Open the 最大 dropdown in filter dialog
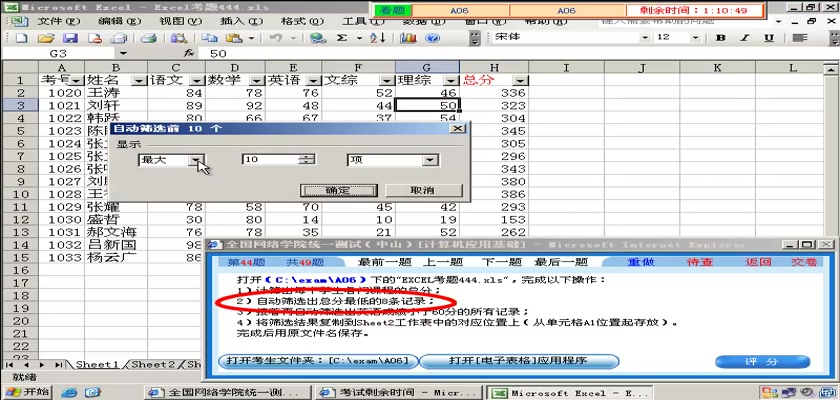This screenshot has width=840, height=400. (x=197, y=160)
